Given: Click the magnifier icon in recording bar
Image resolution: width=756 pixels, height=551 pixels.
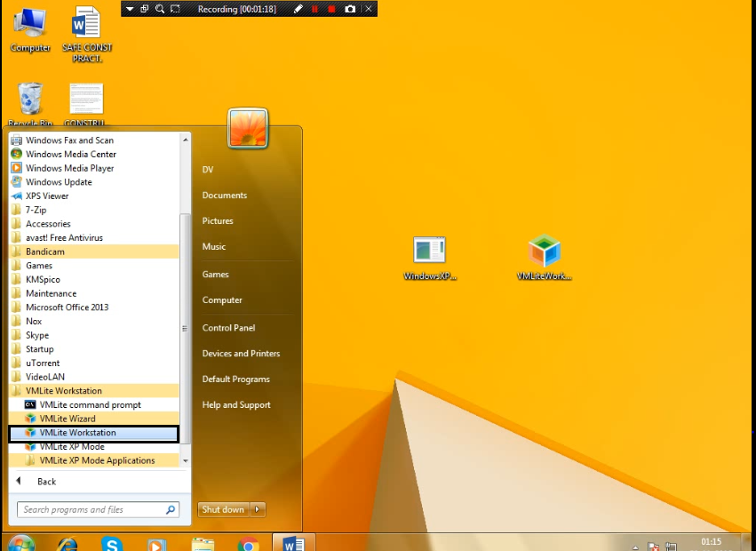Looking at the screenshot, I should (160, 9).
